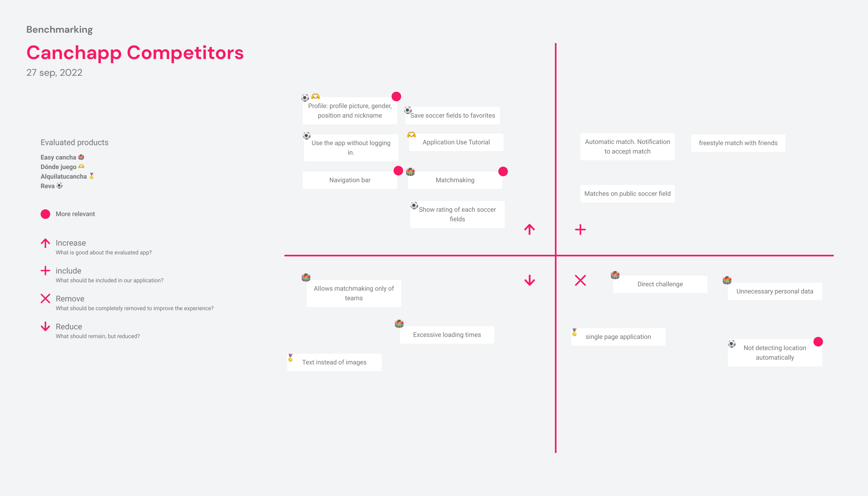Expand the Matchmaking card element
The width and height of the screenshot is (868, 496).
[x=454, y=180]
